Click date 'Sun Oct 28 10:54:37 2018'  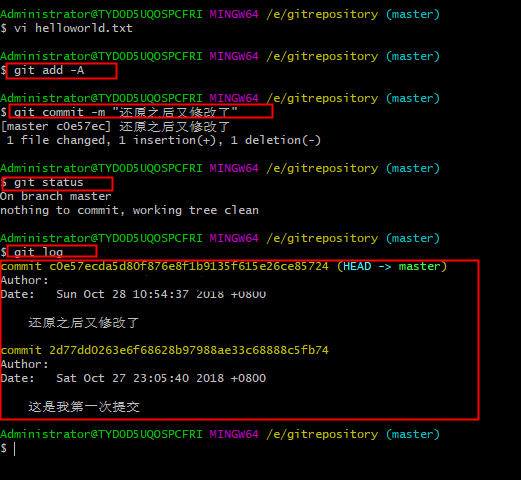[x=140, y=294]
